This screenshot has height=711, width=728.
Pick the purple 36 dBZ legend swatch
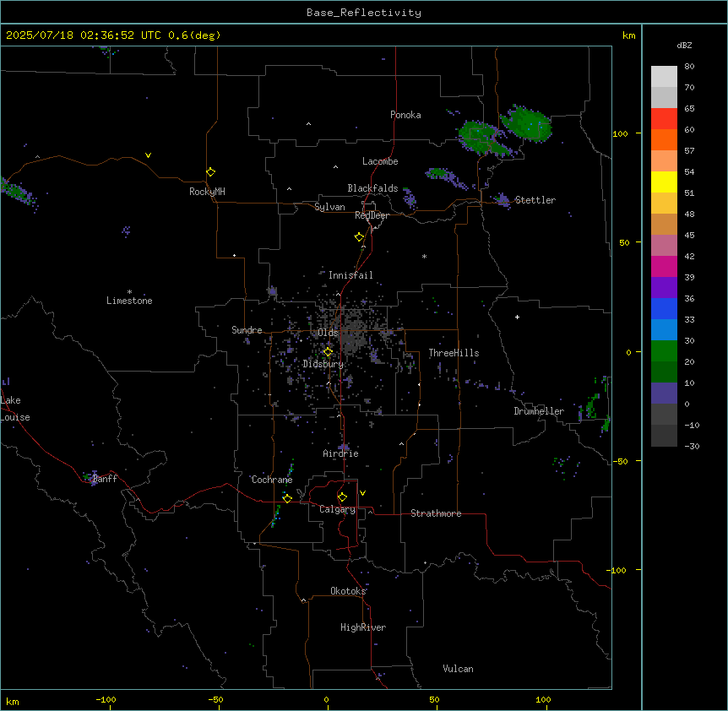coord(664,287)
